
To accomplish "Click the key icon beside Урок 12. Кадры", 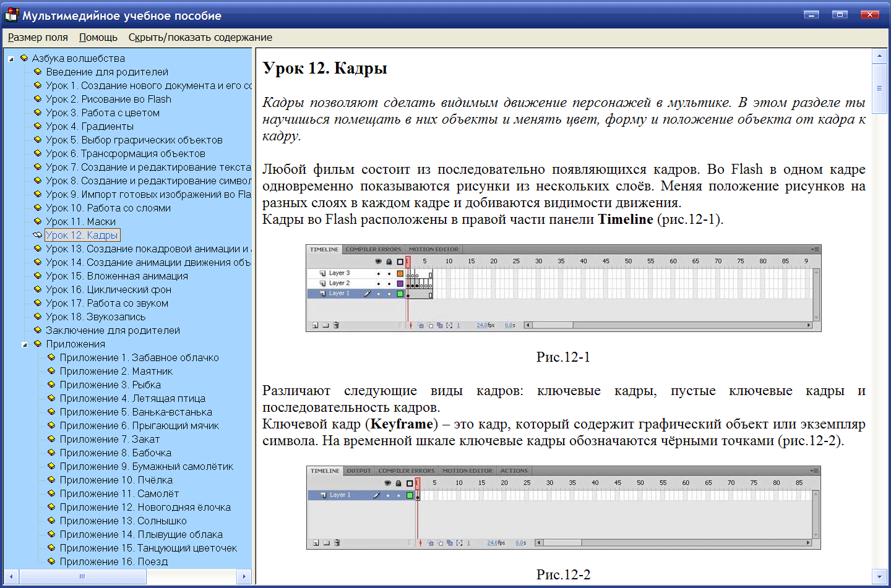I will coord(37,234).
